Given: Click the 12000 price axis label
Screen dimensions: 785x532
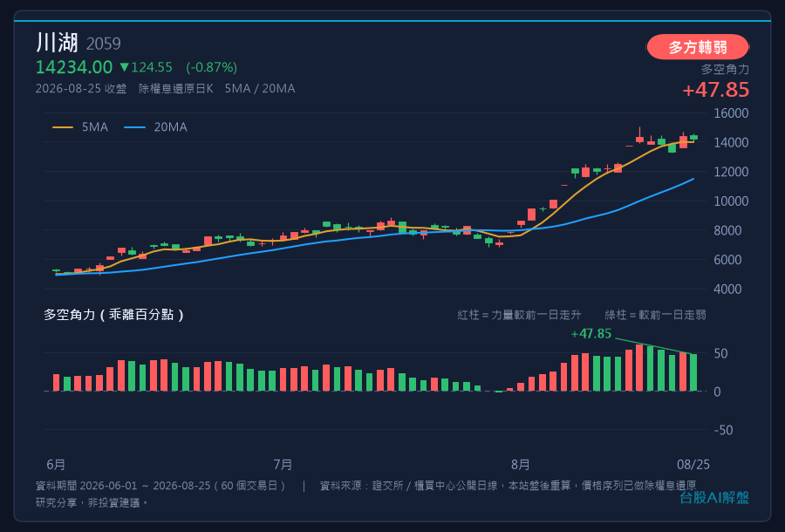Looking at the screenshot, I should click(731, 172).
